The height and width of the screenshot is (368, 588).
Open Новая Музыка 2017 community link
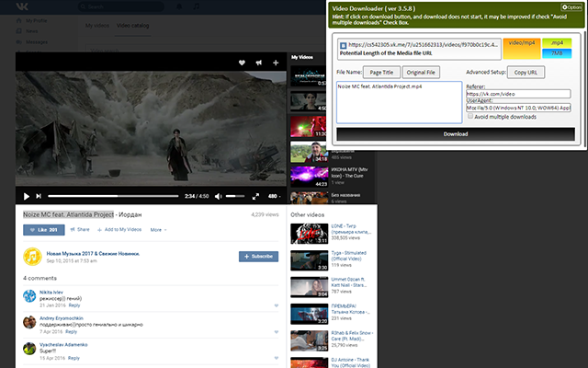93,254
